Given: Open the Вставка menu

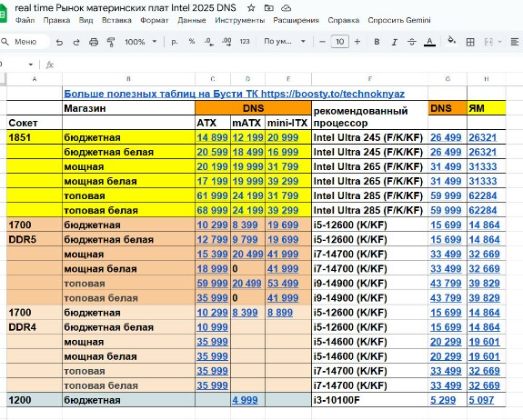Looking at the screenshot, I should click(x=116, y=20).
